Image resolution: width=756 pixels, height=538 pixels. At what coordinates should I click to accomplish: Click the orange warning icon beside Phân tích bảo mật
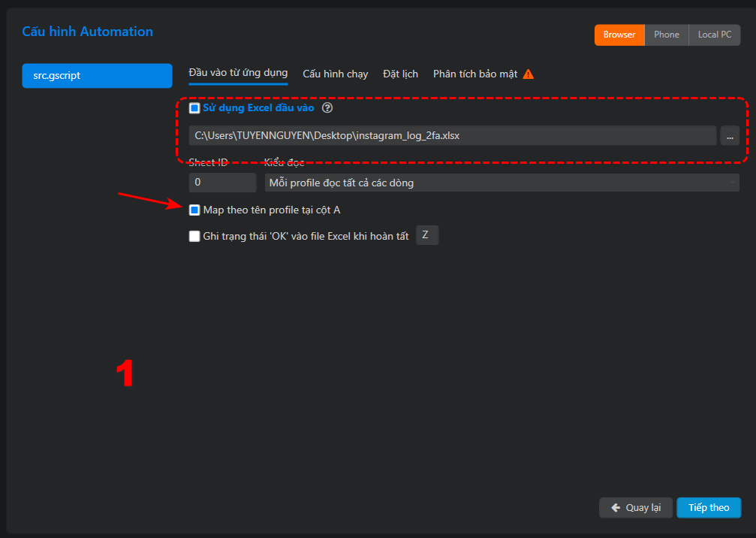click(529, 74)
